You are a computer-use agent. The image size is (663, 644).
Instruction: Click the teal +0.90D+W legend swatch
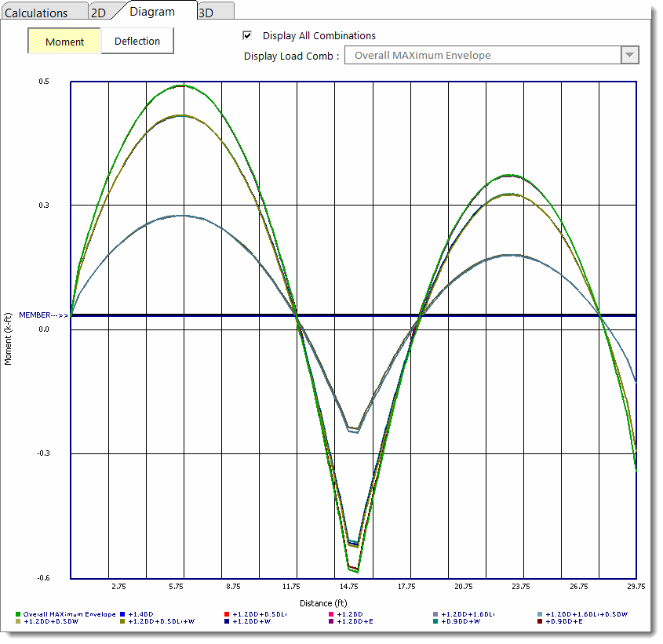point(435,621)
